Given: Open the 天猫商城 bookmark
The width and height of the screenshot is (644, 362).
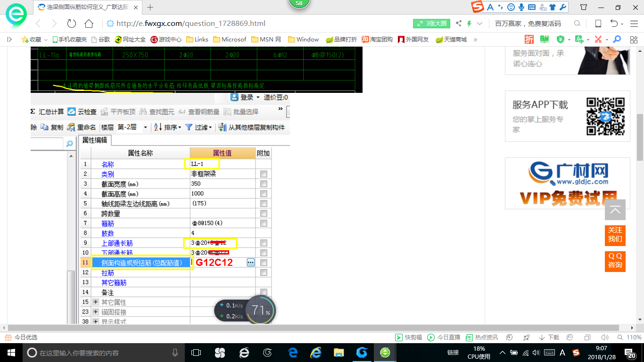Looking at the screenshot, I should [x=451, y=40].
